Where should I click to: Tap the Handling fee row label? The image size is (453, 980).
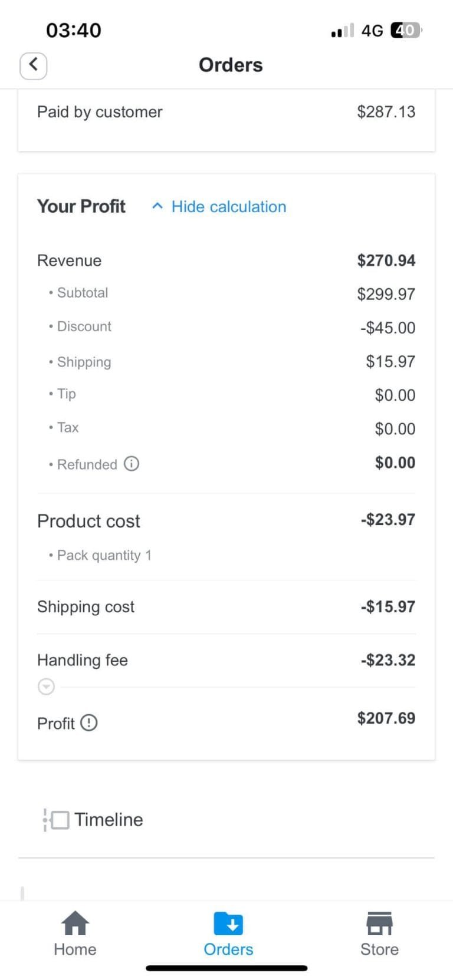(x=83, y=660)
